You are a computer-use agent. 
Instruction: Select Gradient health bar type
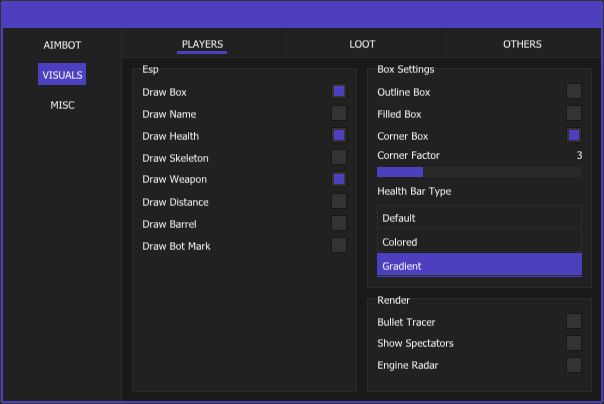tap(479, 266)
